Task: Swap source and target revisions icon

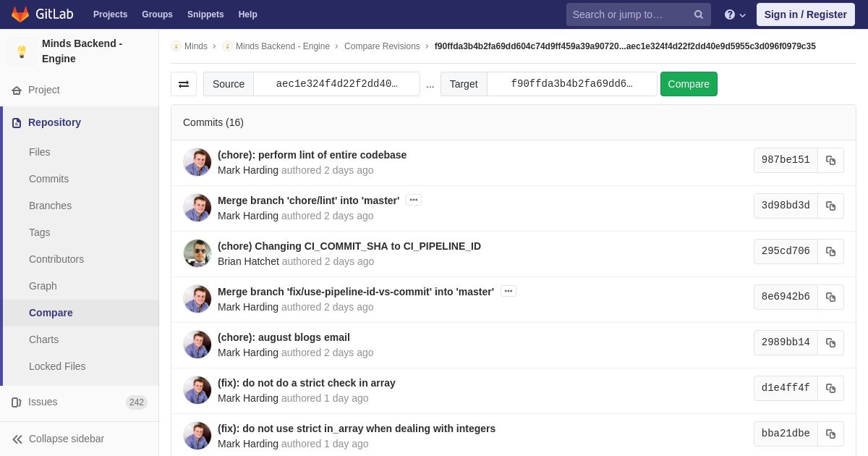Action: coord(184,84)
